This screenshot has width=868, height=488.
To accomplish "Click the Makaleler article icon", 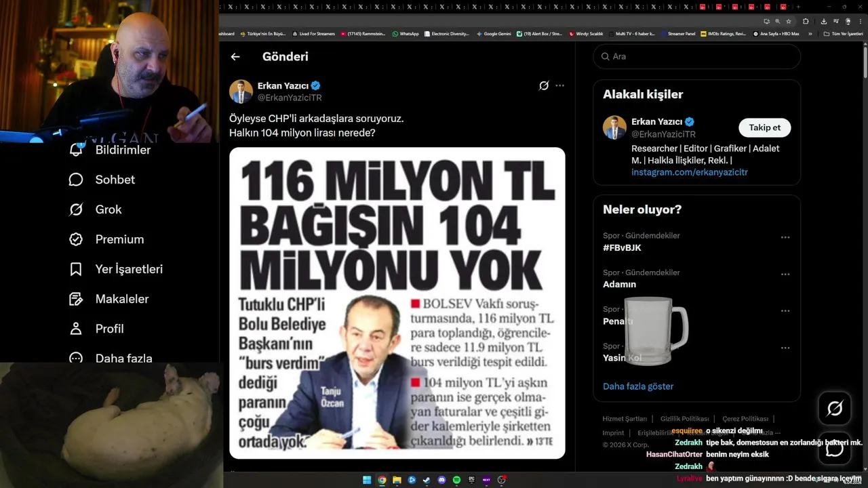I will point(76,299).
